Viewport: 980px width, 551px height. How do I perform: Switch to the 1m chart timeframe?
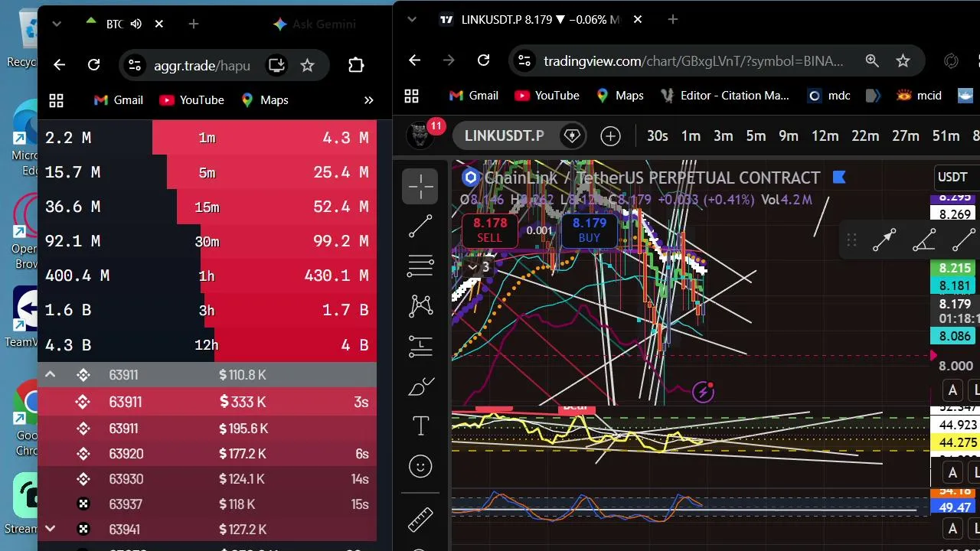click(691, 136)
